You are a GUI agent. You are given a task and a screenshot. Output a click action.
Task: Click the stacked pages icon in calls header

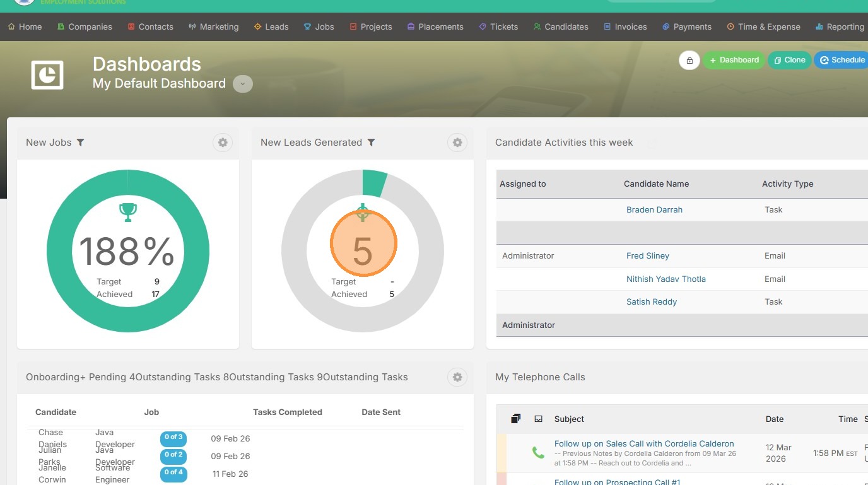[x=515, y=419]
